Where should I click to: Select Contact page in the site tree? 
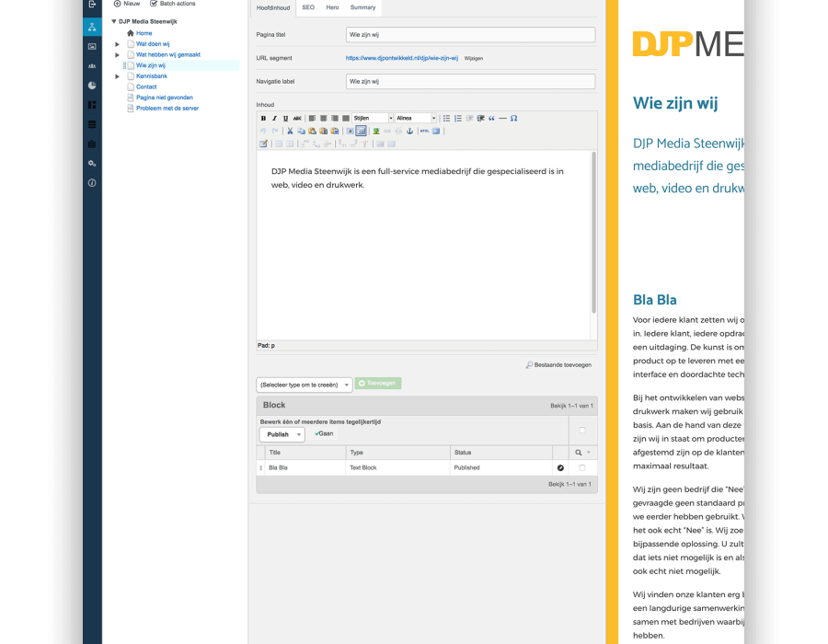pos(146,87)
